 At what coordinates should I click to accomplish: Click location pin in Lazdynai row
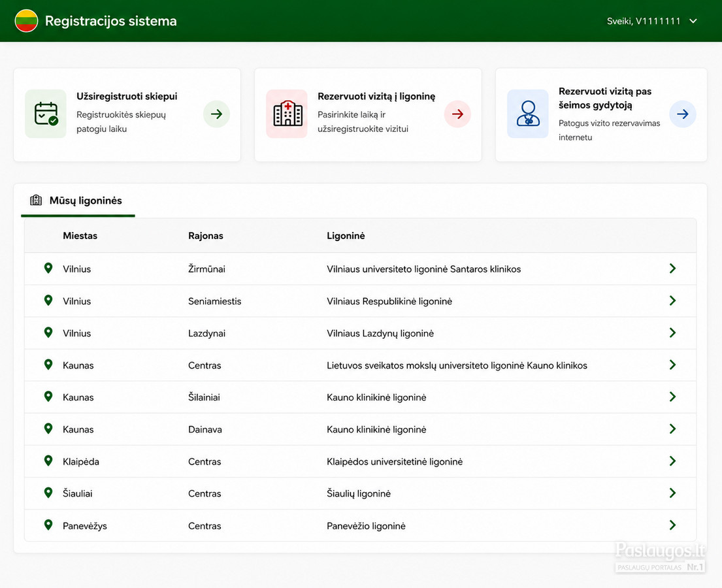click(48, 333)
